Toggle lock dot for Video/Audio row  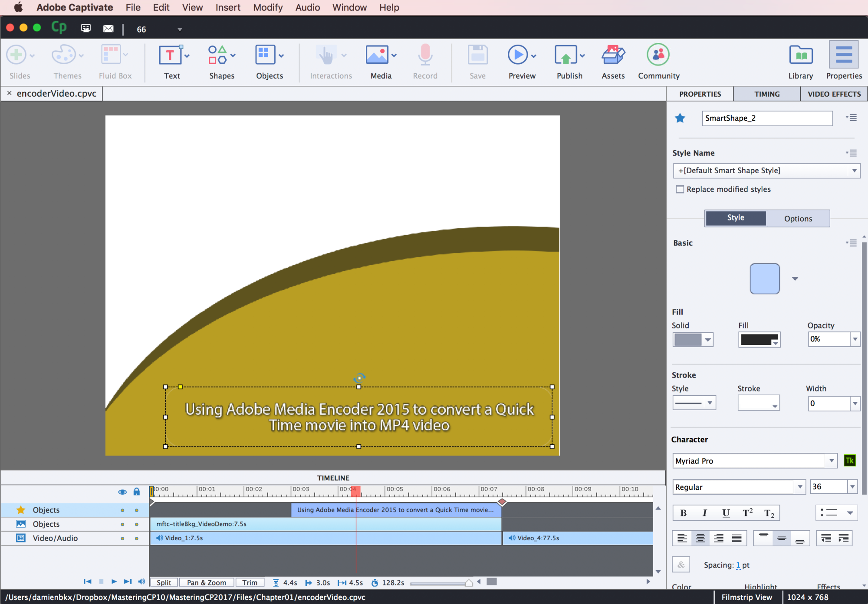[136, 538]
